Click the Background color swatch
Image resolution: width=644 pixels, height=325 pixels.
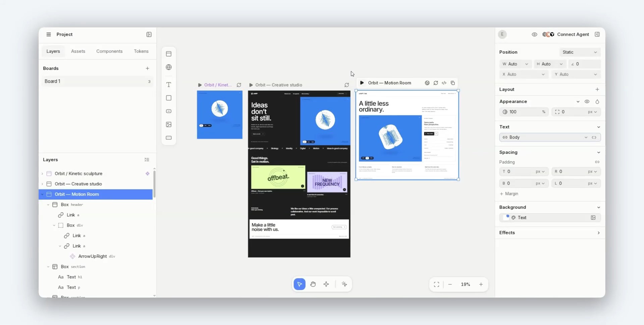[x=506, y=218]
